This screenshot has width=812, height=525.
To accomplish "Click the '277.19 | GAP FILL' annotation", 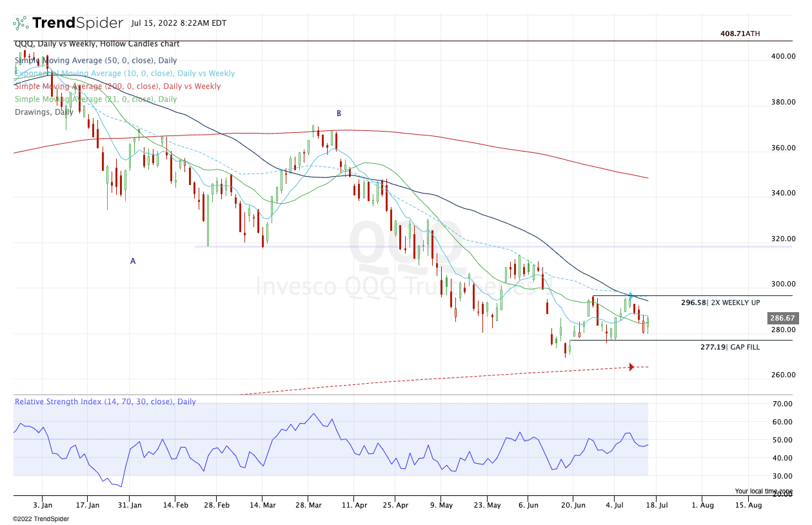I will [730, 347].
